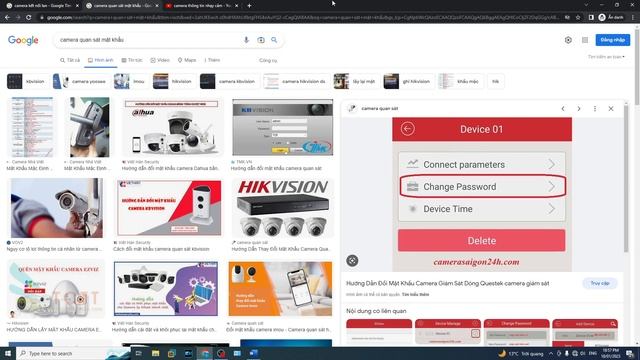The image size is (640, 360).
Task: Show previous image in preview panel
Action: tap(563, 109)
